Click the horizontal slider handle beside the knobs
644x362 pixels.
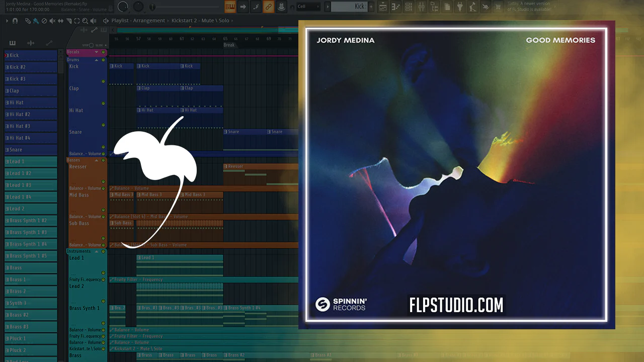tap(153, 7)
